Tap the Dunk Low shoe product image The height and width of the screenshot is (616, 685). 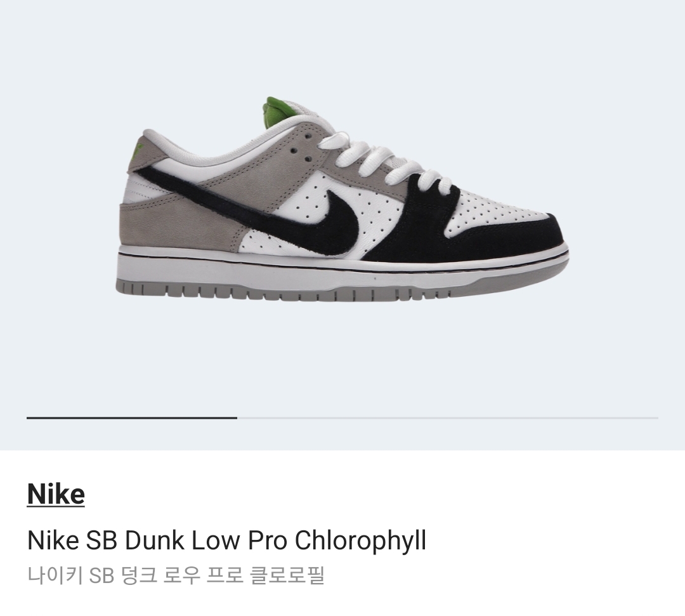click(x=342, y=198)
